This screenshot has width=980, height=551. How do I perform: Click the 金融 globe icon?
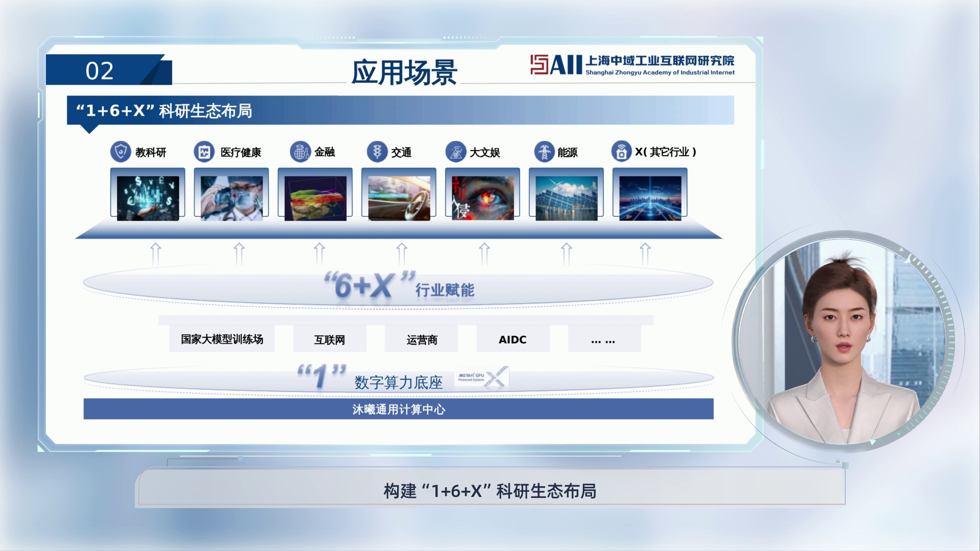coord(300,152)
